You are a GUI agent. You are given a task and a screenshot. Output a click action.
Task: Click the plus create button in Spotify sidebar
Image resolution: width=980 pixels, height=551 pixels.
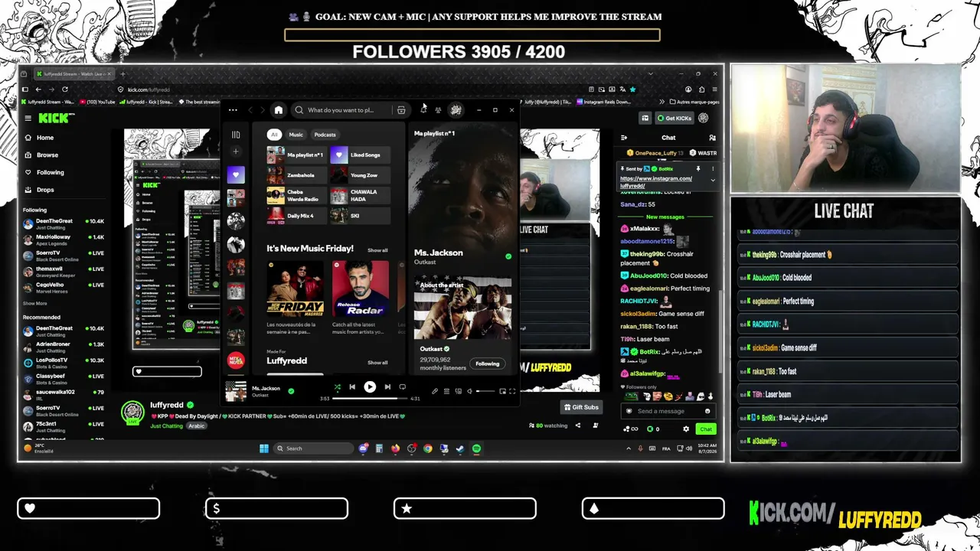pos(236,152)
